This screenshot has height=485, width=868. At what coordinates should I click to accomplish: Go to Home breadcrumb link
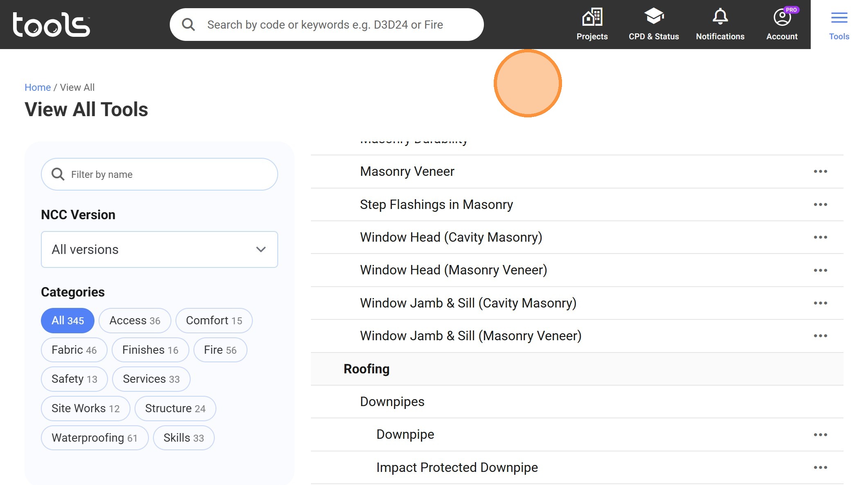pos(38,88)
